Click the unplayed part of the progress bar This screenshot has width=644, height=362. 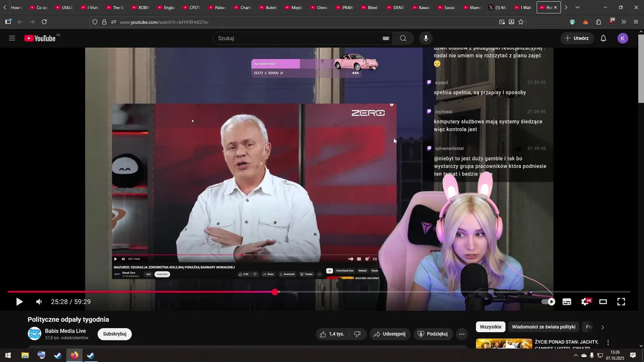click(454, 292)
